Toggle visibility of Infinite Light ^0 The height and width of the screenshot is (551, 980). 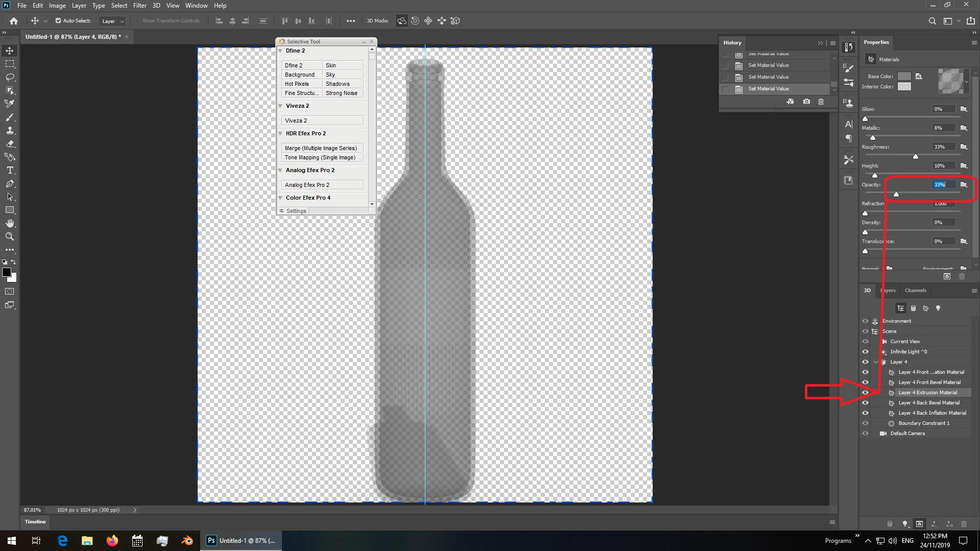coord(865,352)
